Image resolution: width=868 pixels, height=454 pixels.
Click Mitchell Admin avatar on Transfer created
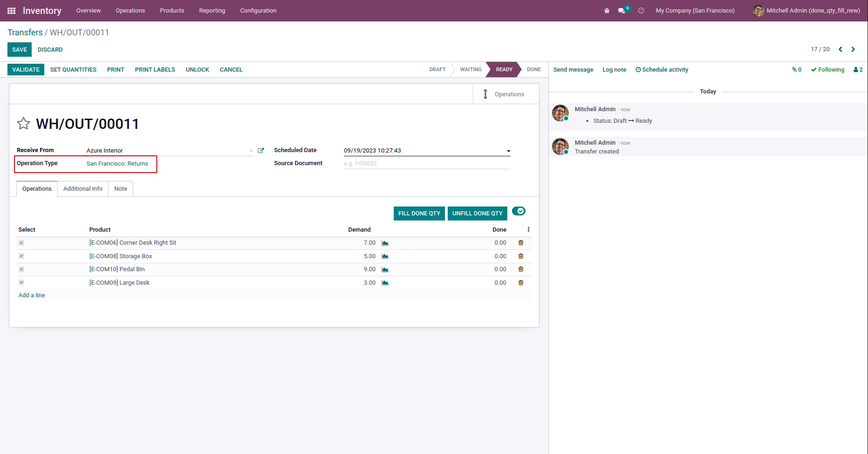560,147
